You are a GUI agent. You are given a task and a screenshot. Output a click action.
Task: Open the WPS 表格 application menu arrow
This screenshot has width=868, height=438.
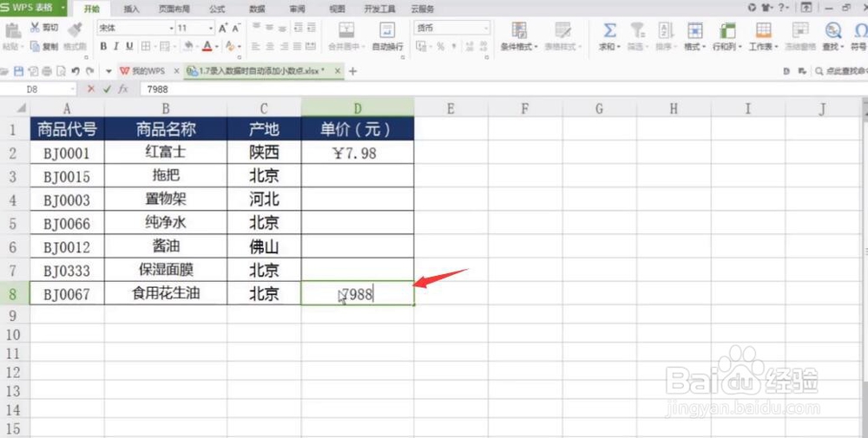click(62, 8)
